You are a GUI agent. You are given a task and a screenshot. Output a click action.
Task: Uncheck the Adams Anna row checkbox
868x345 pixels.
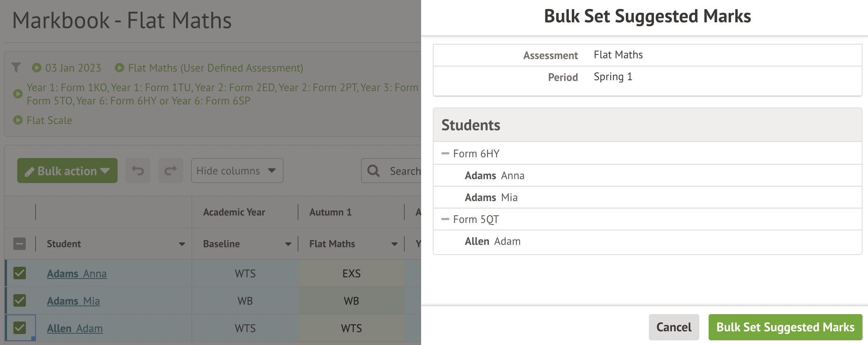pos(20,273)
